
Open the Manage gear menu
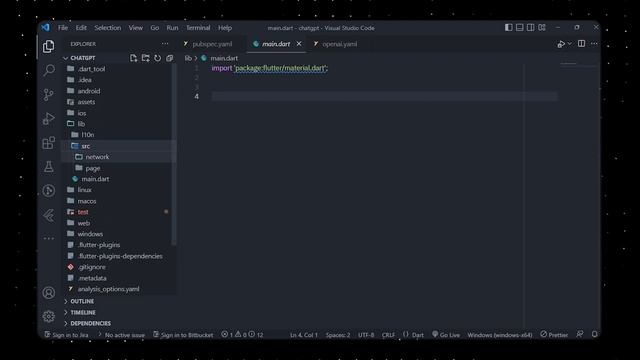click(49, 316)
